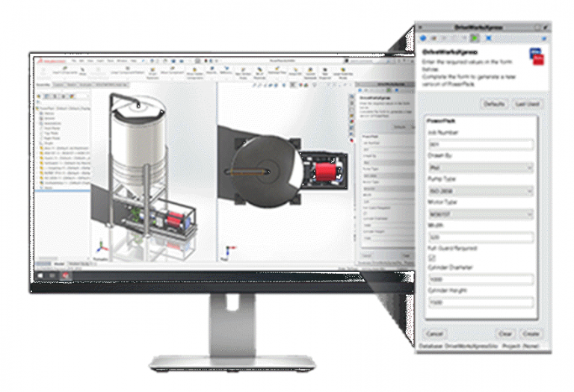Switch to the Assembly ribbon tab

pyautogui.click(x=43, y=85)
